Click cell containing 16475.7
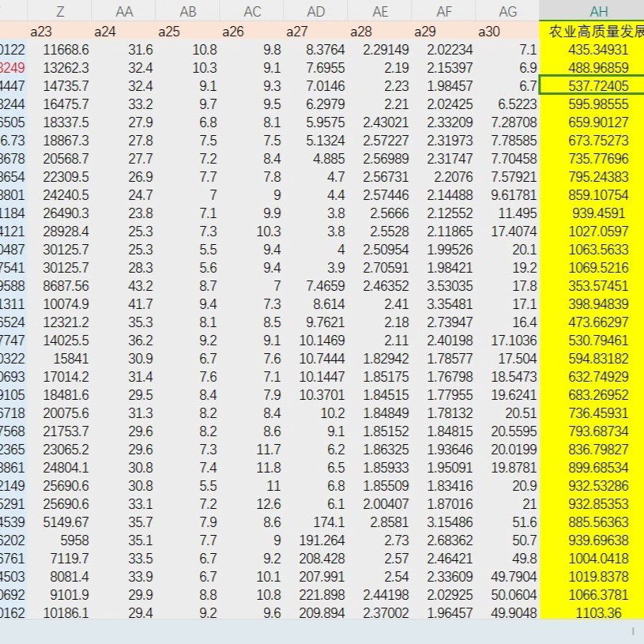 (60, 104)
